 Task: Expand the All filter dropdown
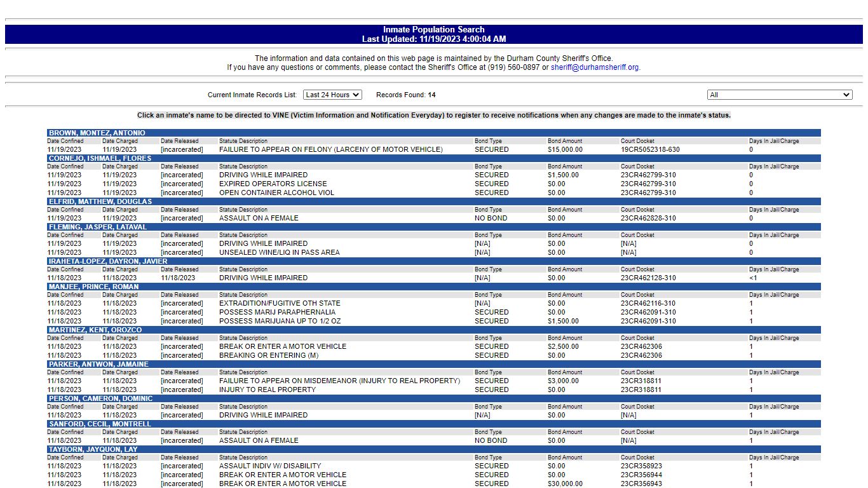pyautogui.click(x=779, y=95)
